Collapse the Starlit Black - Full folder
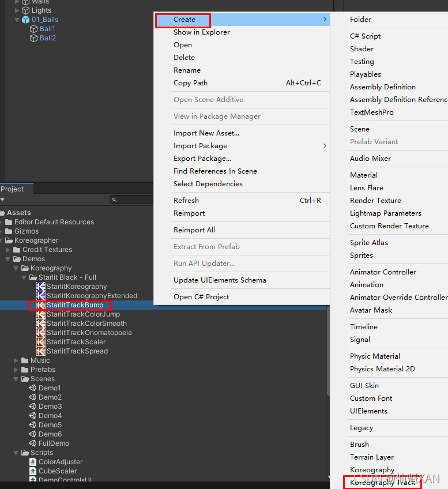 [24, 277]
